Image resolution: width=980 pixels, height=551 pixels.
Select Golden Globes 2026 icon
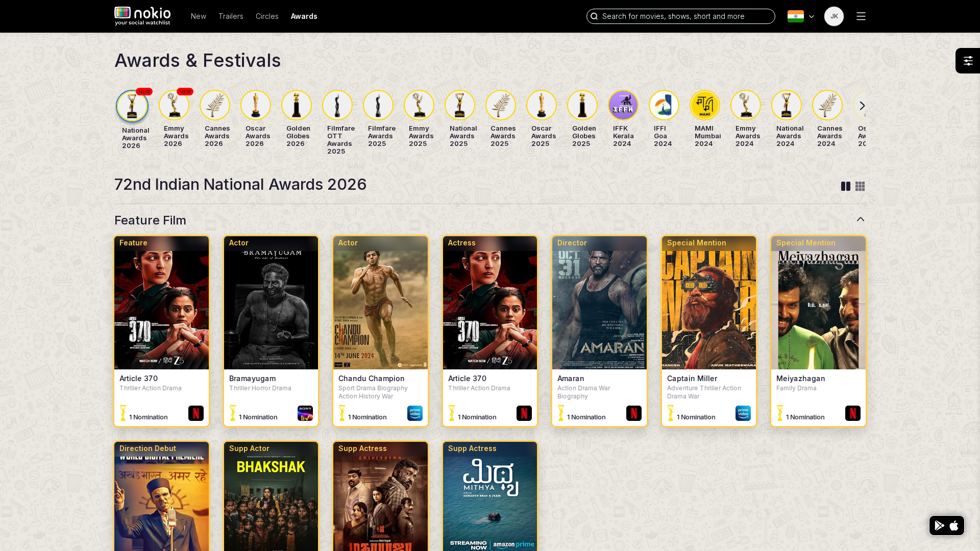click(297, 105)
